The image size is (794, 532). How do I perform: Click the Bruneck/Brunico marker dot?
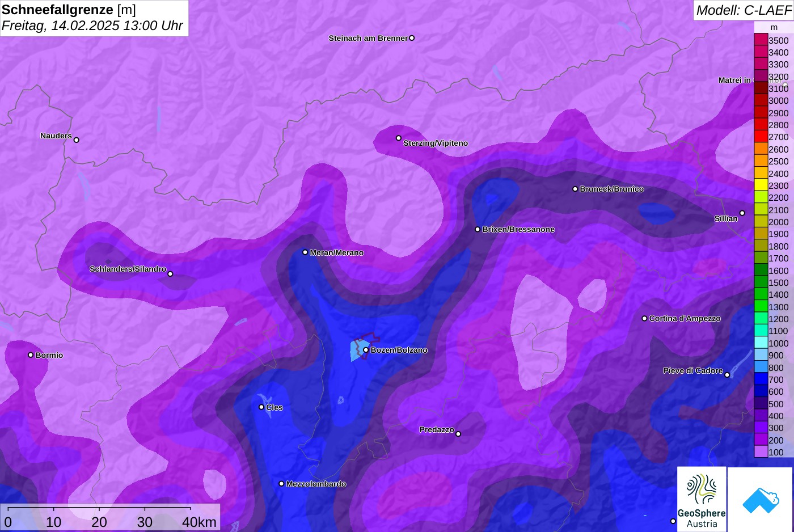pos(575,189)
